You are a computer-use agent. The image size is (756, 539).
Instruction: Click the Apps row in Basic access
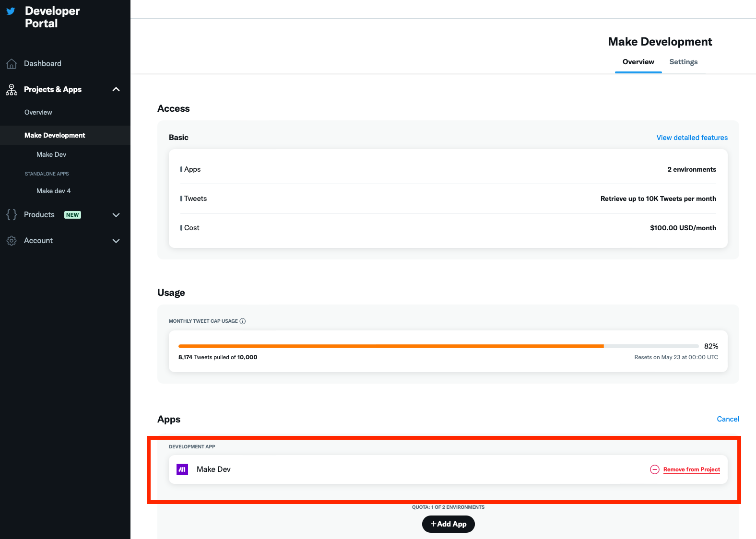click(x=448, y=169)
